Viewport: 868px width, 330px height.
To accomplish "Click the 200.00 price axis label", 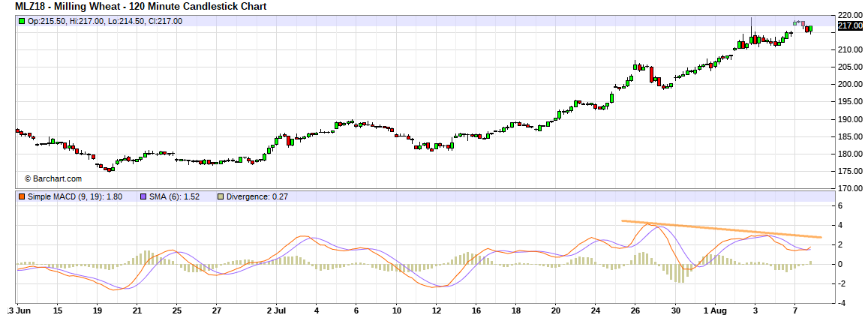I will 850,84.
